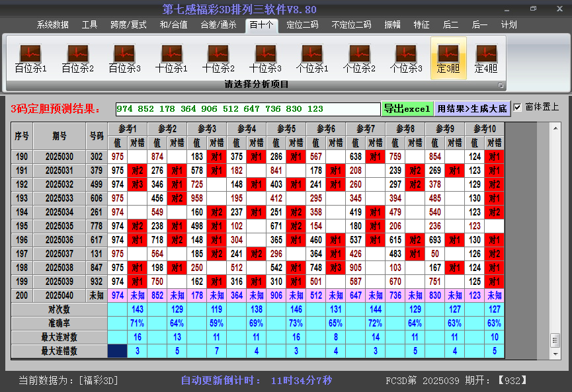Click the 对3 cell in row 198
Viewport: 572px width, 392px height.
pos(336,268)
